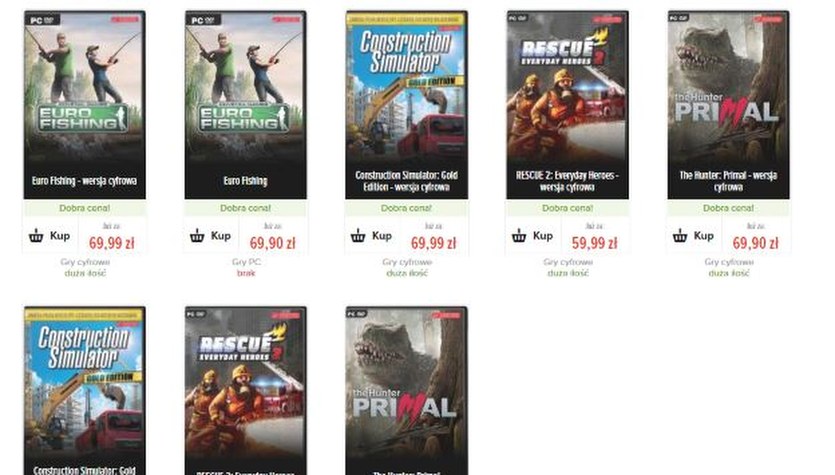Image resolution: width=835 pixels, height=475 pixels.
Task: Open second-row Construction Simulator Gold cover
Action: (85, 390)
